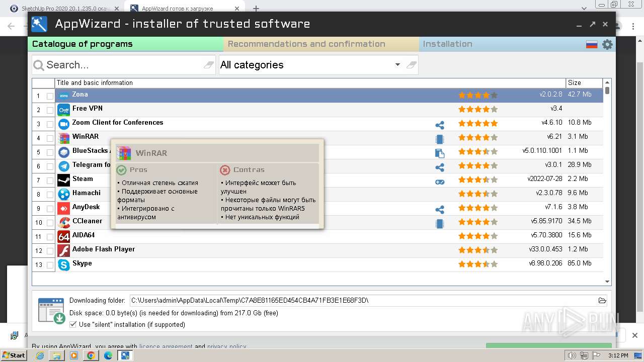Open Recommendations and confirmation tab

coord(321,44)
